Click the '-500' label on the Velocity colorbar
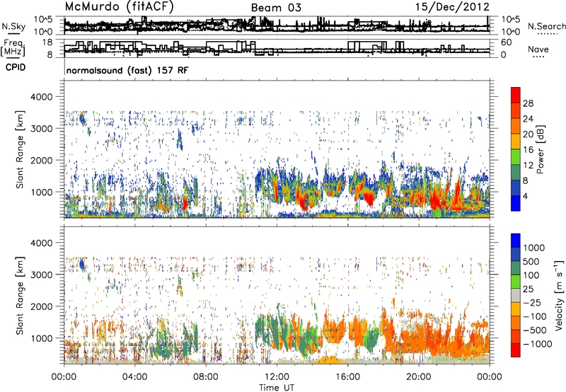The height and width of the screenshot is (392, 566). (x=534, y=330)
